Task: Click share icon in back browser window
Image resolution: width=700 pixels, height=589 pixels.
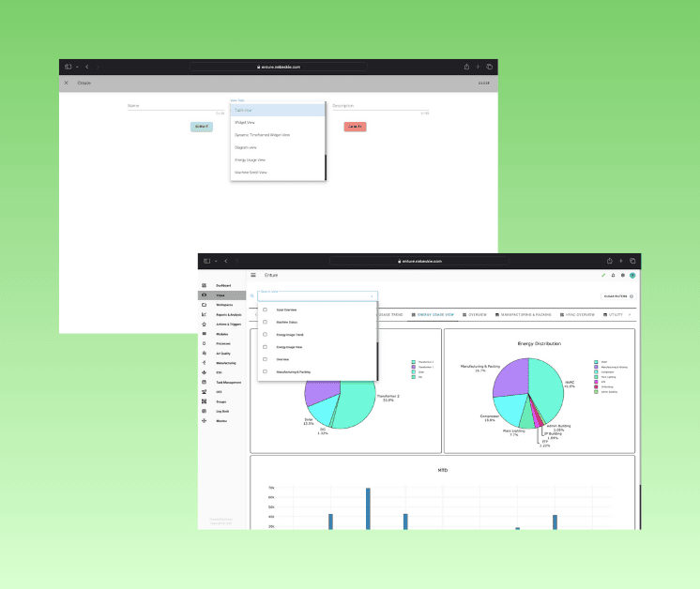Action: [x=466, y=67]
